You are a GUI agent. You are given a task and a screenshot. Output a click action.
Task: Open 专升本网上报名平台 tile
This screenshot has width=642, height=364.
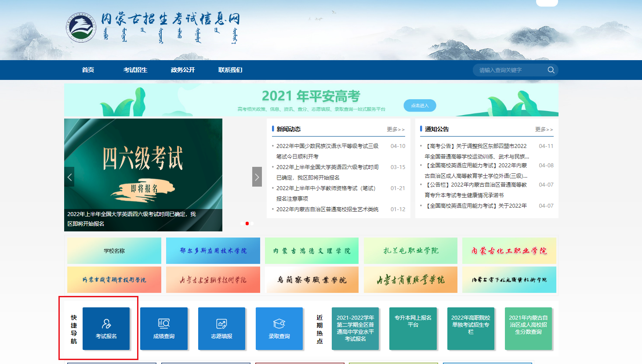pyautogui.click(x=413, y=328)
